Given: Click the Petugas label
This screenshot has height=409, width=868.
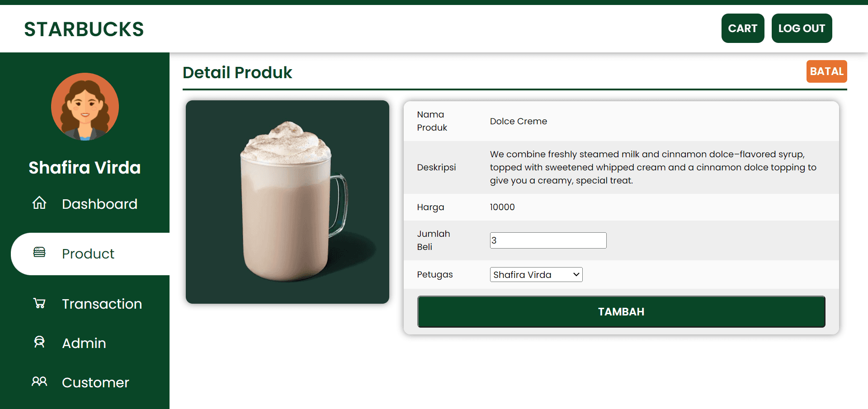Looking at the screenshot, I should point(435,274).
